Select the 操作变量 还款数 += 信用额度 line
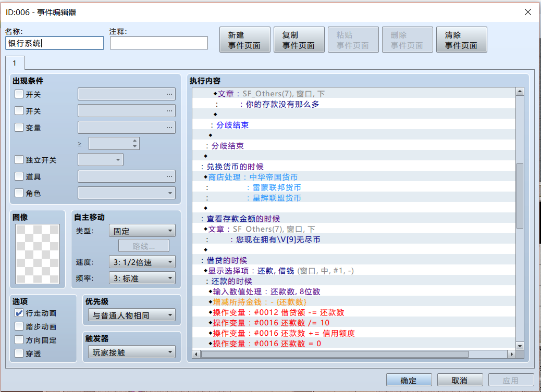 [x=354, y=333]
